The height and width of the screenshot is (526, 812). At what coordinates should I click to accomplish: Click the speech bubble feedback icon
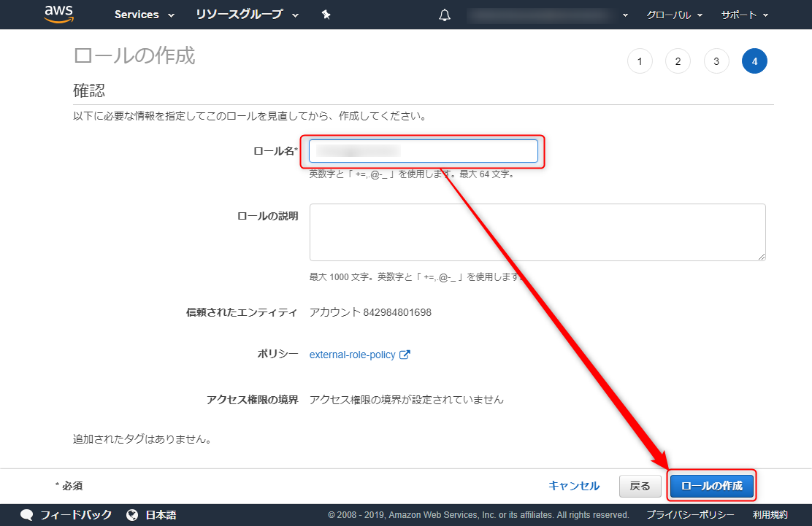(27, 515)
